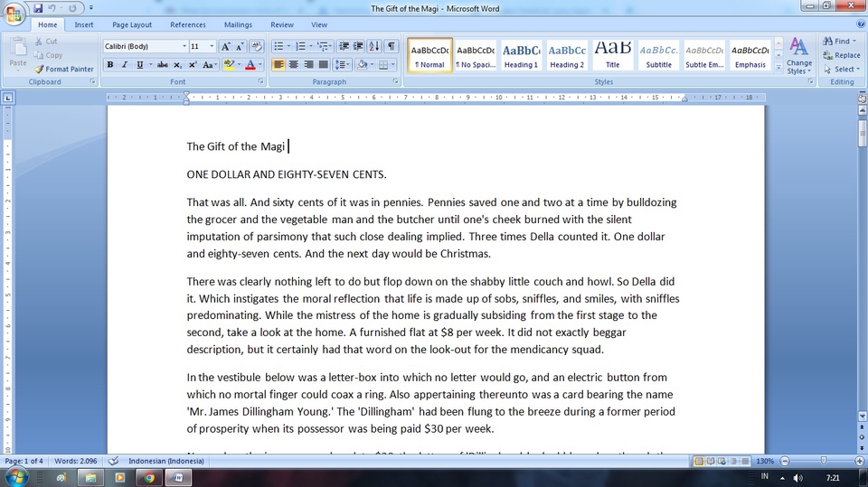This screenshot has height=487, width=868.
Task: Apply superscript formatting
Action: (x=192, y=65)
